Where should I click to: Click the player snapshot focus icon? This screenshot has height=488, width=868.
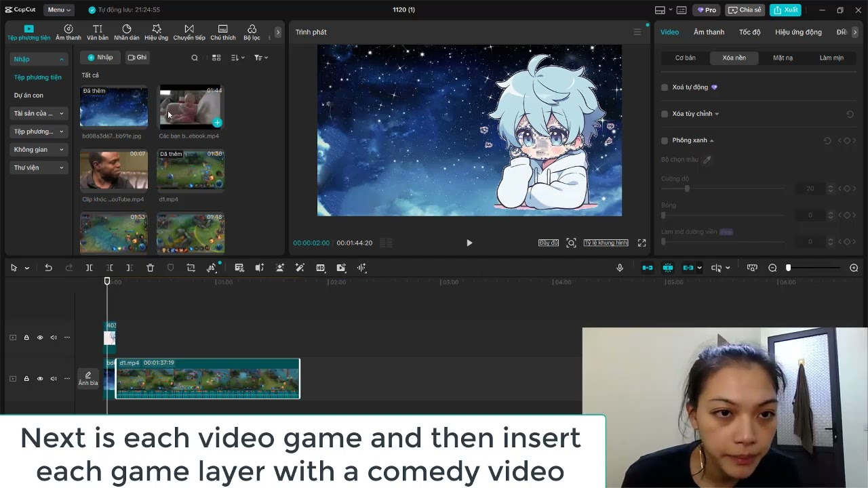click(x=571, y=243)
